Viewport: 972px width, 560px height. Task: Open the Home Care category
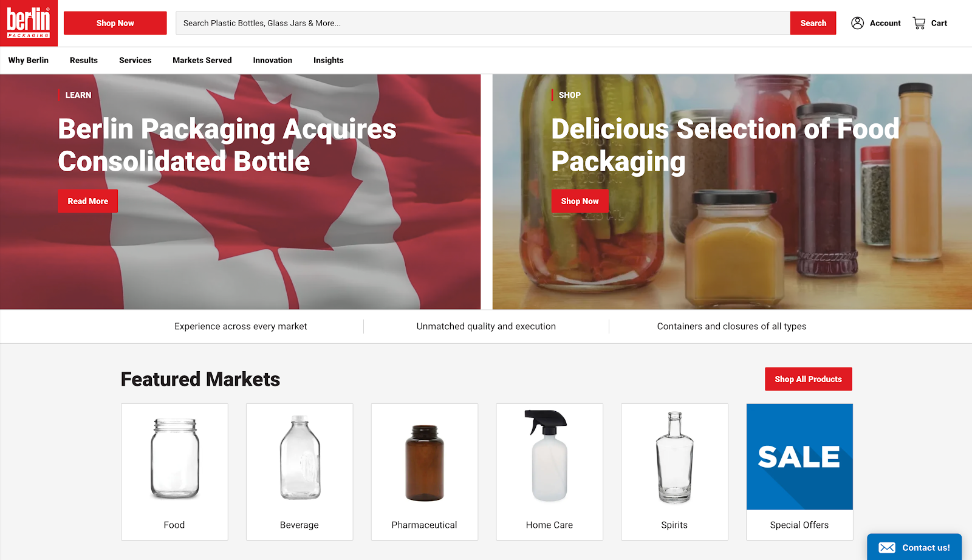click(549, 471)
